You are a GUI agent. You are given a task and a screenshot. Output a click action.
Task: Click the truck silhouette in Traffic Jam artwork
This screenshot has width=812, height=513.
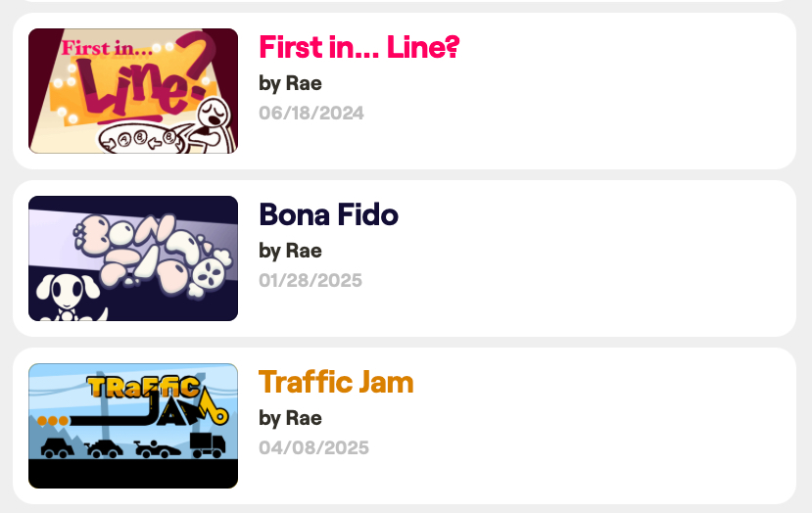pos(207,445)
